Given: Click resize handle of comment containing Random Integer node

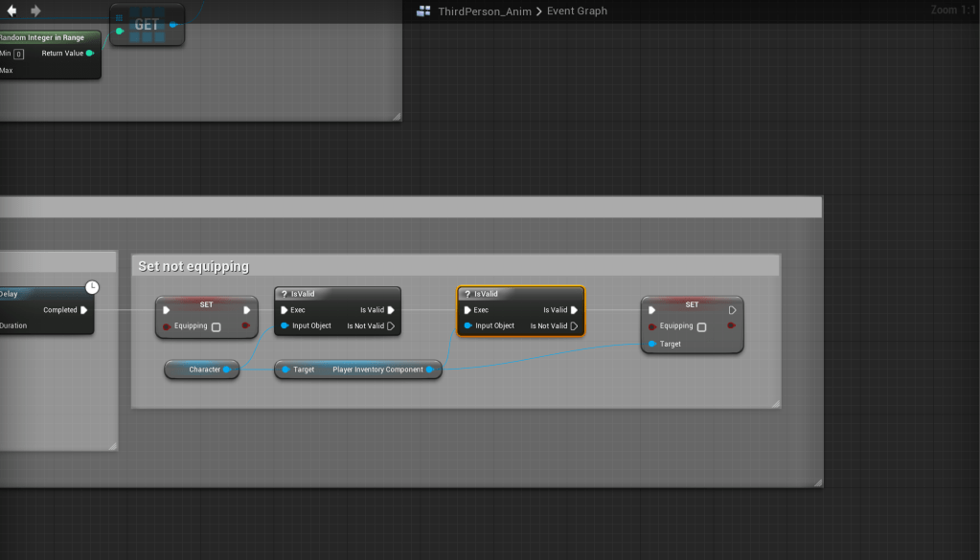Looking at the screenshot, I should tap(397, 116).
